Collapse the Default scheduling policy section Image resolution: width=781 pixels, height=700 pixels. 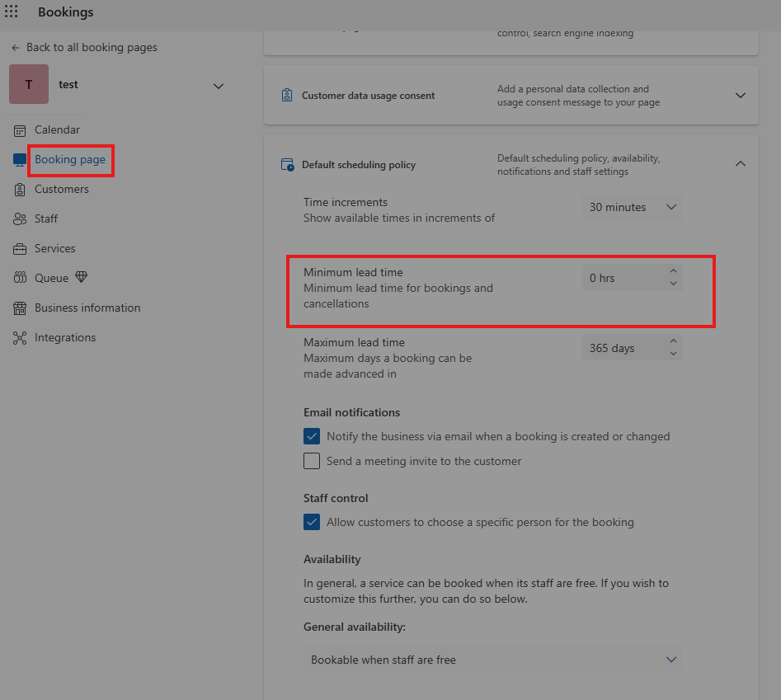pyautogui.click(x=741, y=164)
